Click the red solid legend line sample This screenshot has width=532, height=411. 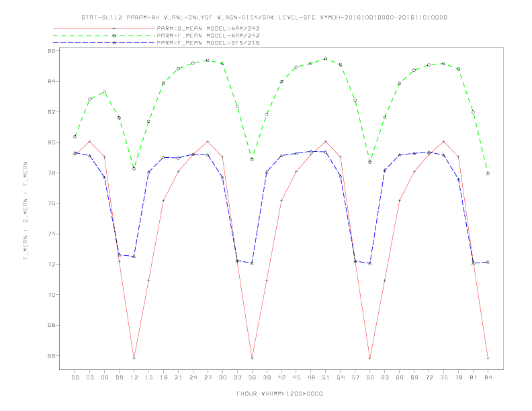click(x=104, y=28)
